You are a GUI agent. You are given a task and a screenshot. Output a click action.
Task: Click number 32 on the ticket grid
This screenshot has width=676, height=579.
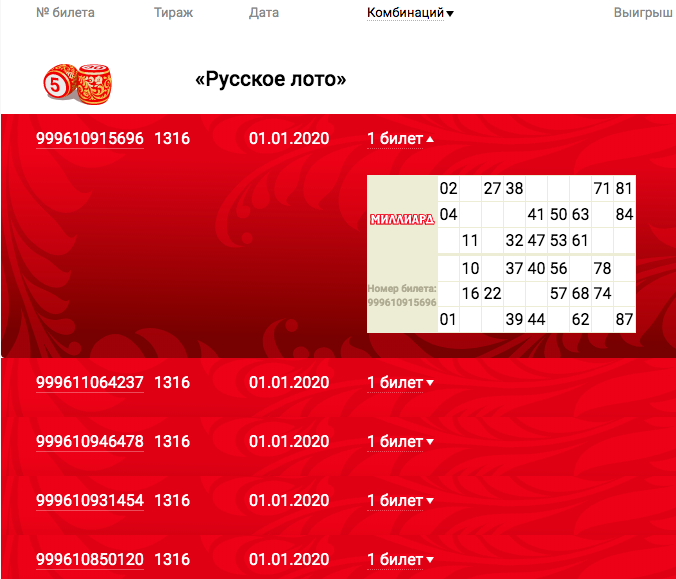click(514, 241)
